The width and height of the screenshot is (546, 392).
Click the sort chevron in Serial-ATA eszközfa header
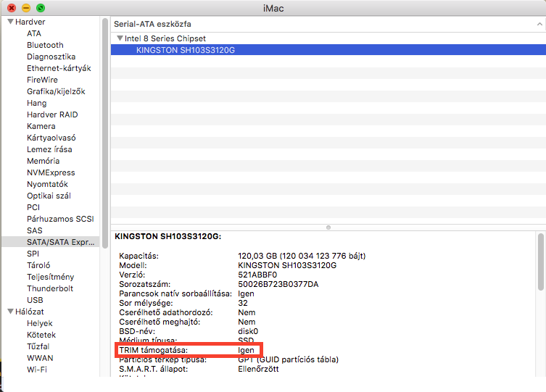pyautogui.click(x=539, y=24)
